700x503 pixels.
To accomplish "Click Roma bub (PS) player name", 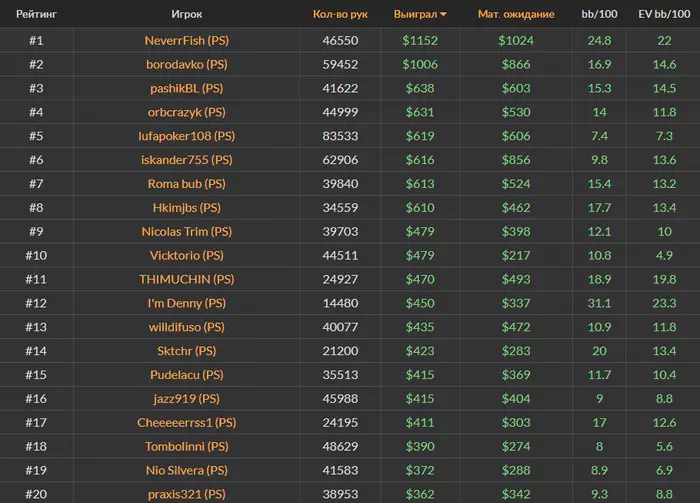I will pos(186,184).
